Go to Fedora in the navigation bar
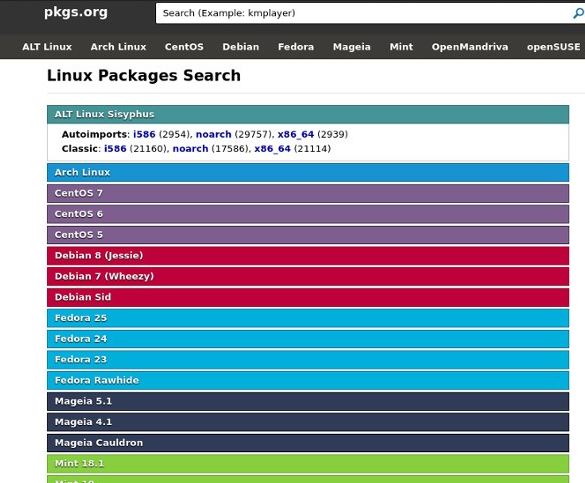Image resolution: width=585 pixels, height=483 pixels. point(296,47)
